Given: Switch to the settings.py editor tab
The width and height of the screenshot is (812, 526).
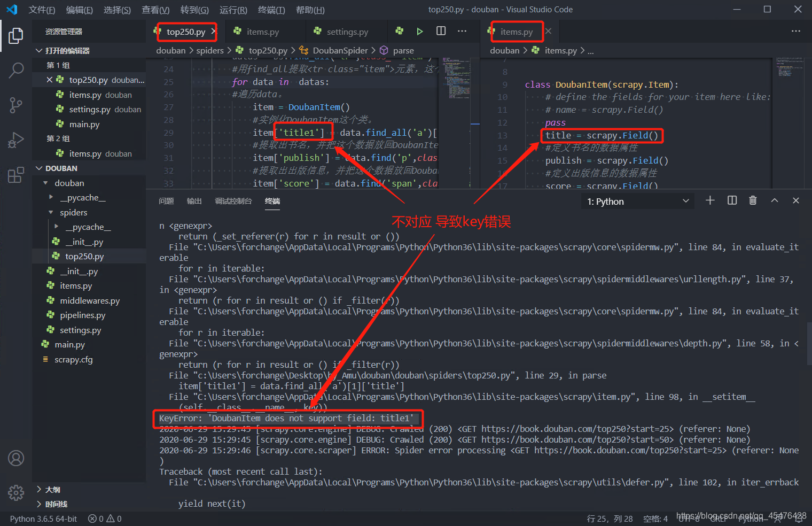Looking at the screenshot, I should [x=347, y=32].
